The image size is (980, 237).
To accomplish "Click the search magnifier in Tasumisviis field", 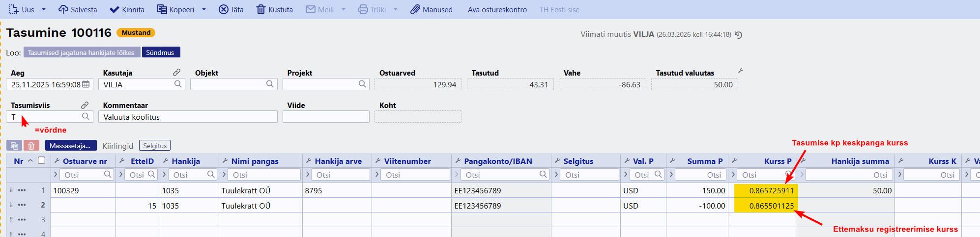I will tap(86, 116).
